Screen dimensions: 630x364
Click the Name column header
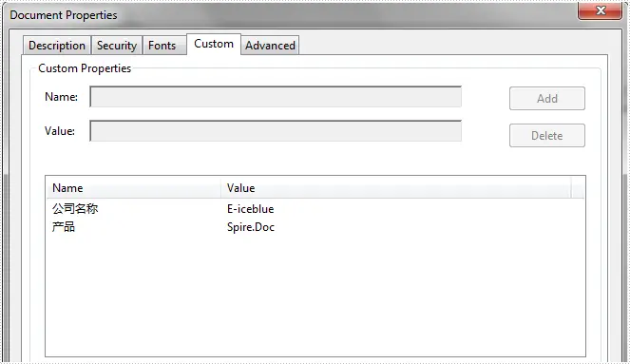coord(133,188)
